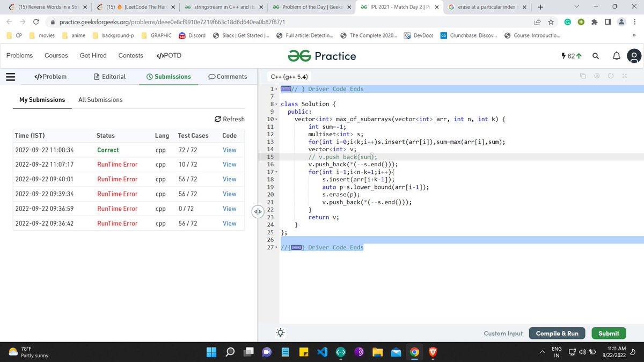Expand editor to fullscreen
This screenshot has width=644, height=362.
click(x=625, y=76)
